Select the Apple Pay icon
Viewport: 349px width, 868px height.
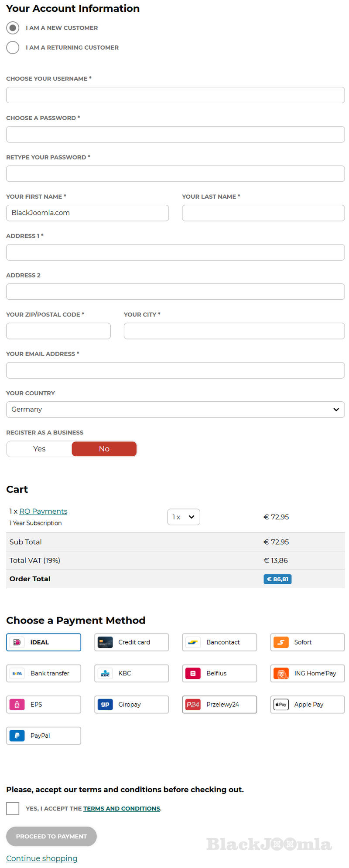[281, 704]
